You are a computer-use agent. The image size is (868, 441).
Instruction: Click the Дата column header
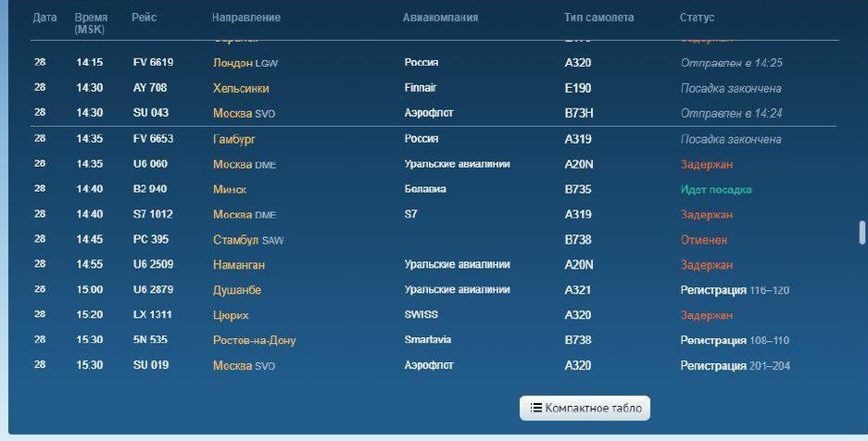click(x=44, y=18)
